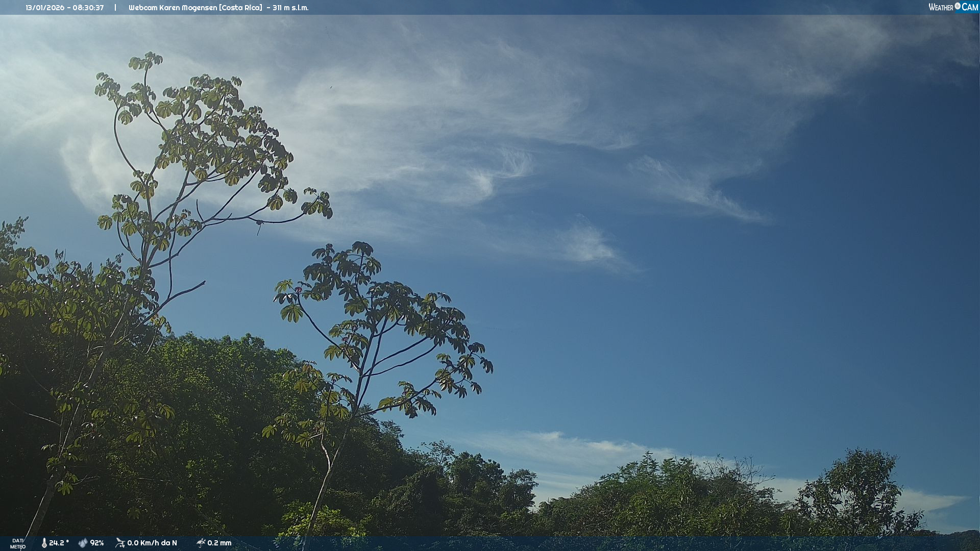Click the WeatherCAM logo

[x=953, y=7]
